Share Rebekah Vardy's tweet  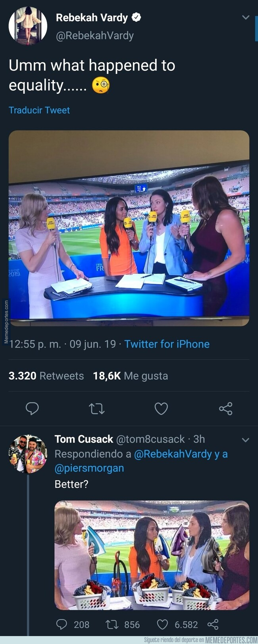click(x=225, y=408)
